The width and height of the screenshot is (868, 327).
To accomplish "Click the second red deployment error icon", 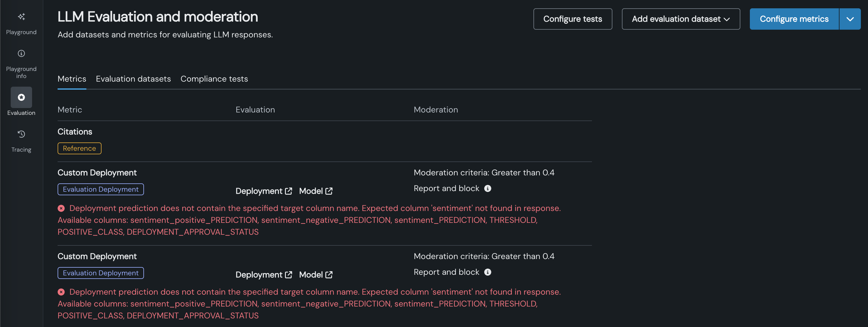I will (61, 292).
